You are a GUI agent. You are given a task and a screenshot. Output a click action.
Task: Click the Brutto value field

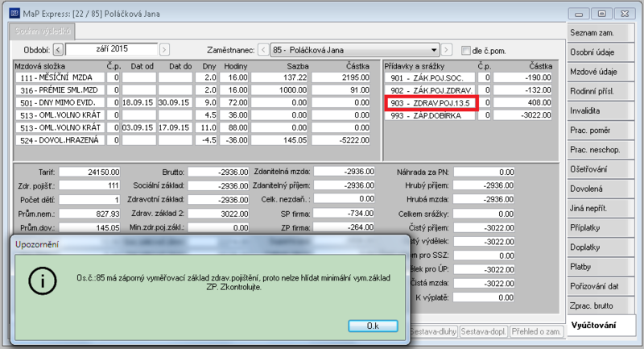pos(218,172)
